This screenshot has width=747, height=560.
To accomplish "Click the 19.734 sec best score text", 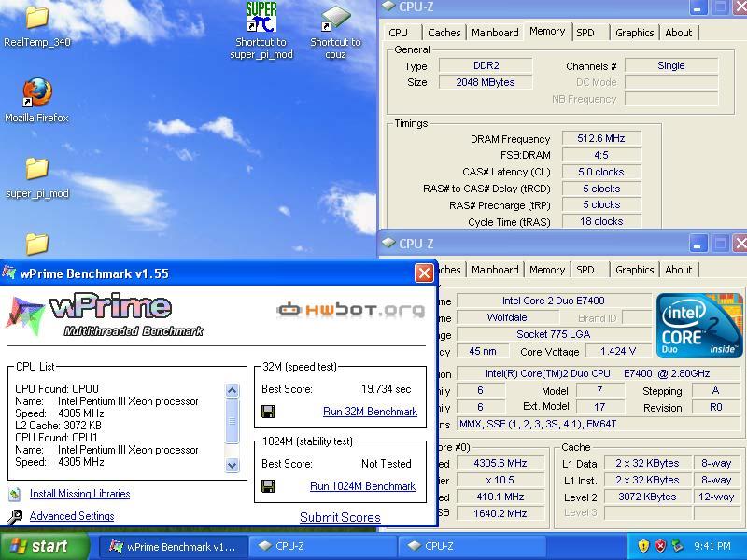I will 386,389.
